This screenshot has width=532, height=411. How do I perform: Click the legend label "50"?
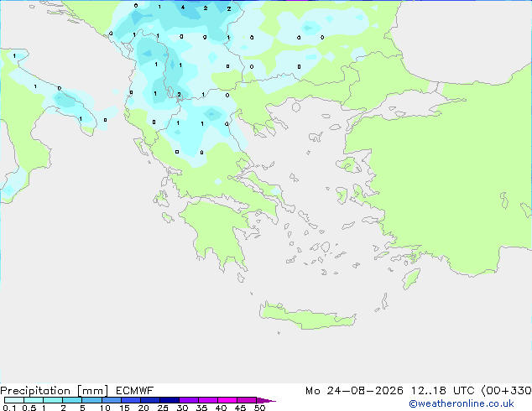(x=259, y=408)
